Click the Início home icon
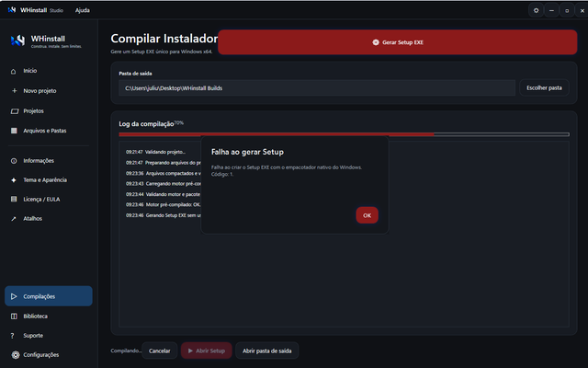Screen dimensions: 588x368 (14, 71)
